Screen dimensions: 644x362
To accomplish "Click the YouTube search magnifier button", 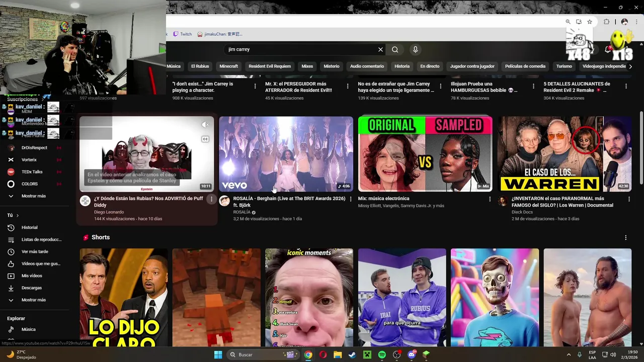I will tap(395, 49).
